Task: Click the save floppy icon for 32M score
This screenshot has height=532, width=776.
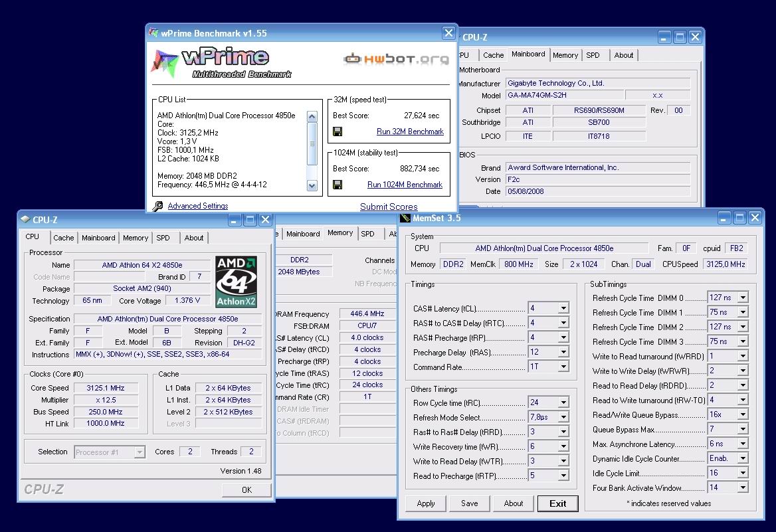Action: point(338,132)
